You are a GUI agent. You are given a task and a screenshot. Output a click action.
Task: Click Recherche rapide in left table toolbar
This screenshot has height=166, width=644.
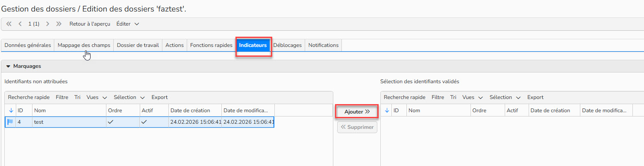(x=29, y=97)
